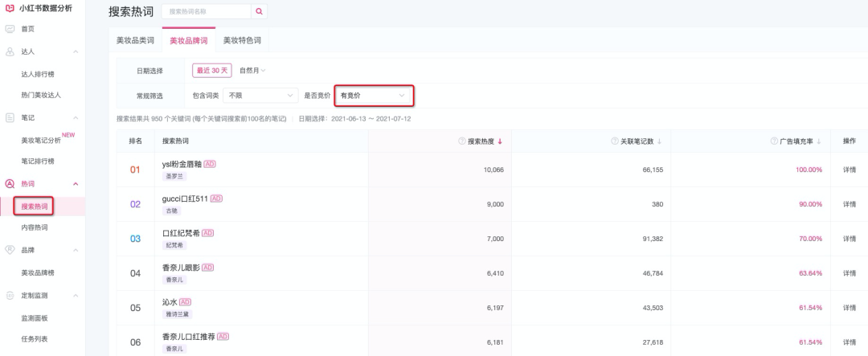Screen dimensions: 868x356
Task: Collapse the 笔记 sidebar section
Action: click(x=76, y=117)
